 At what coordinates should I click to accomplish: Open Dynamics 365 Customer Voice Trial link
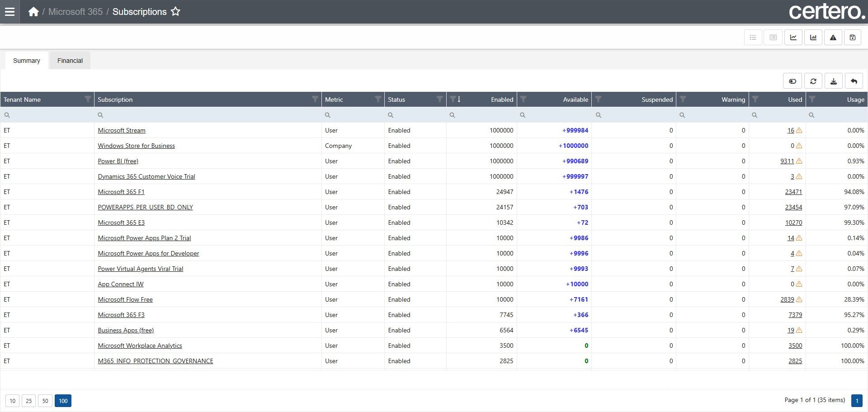[x=146, y=176]
